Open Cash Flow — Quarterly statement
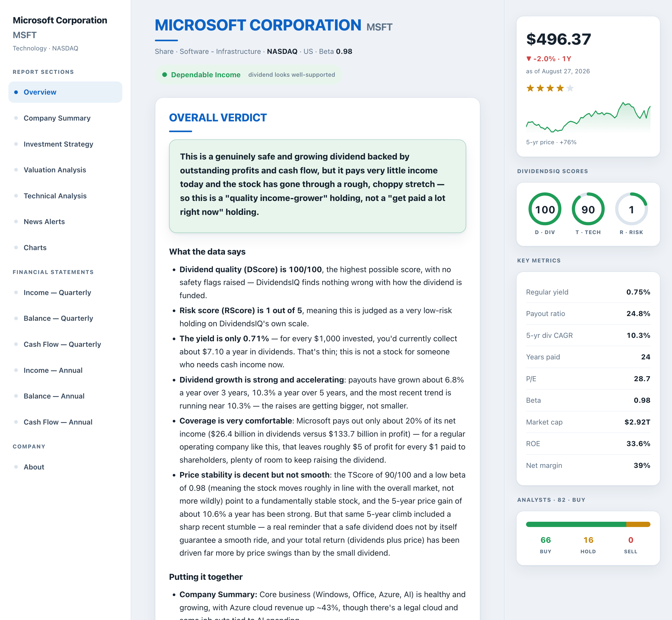Viewport: 672px width, 620px height. (65, 344)
